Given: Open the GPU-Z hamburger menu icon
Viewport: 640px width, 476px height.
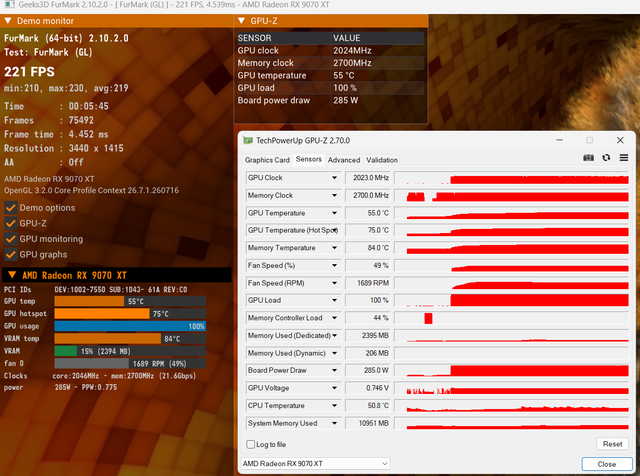Looking at the screenshot, I should pyautogui.click(x=624, y=158).
